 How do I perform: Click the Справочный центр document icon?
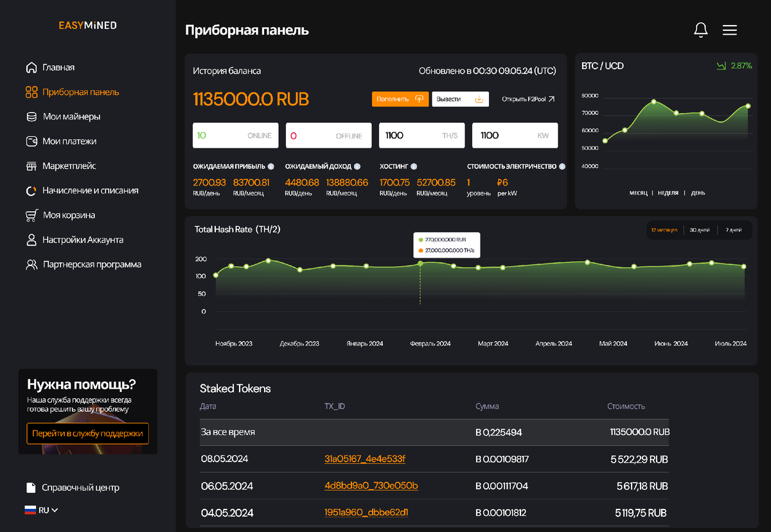[30, 488]
